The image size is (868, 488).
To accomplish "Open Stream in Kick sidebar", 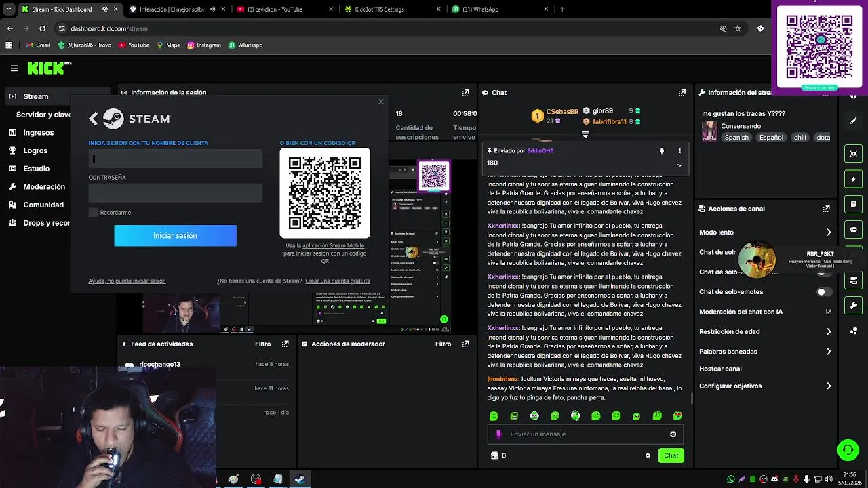I will 36,96.
